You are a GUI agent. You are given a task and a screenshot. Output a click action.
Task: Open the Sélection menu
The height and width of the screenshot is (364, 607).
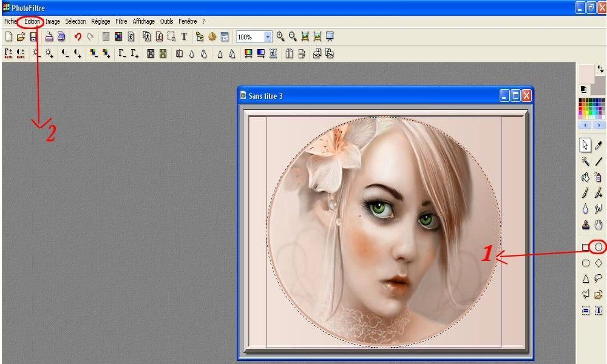[75, 21]
